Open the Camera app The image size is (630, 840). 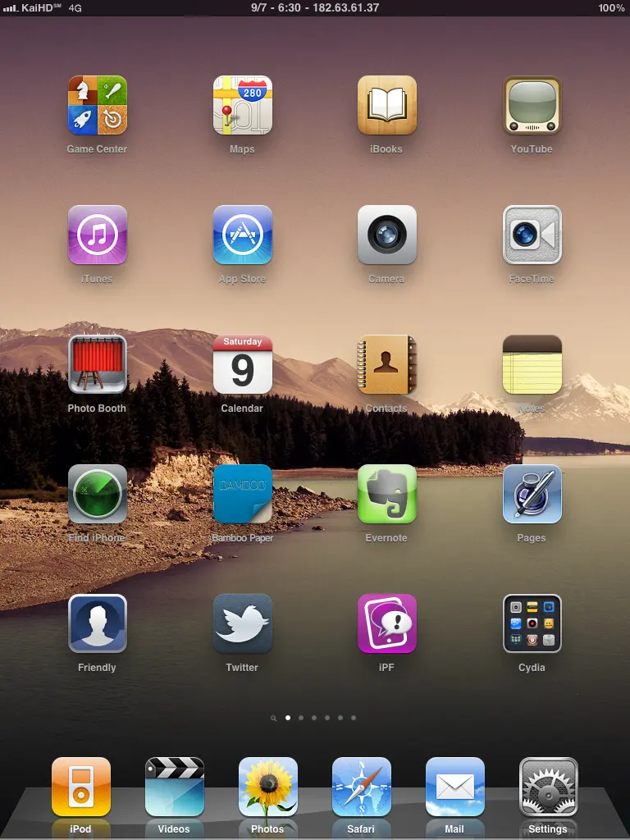click(386, 235)
